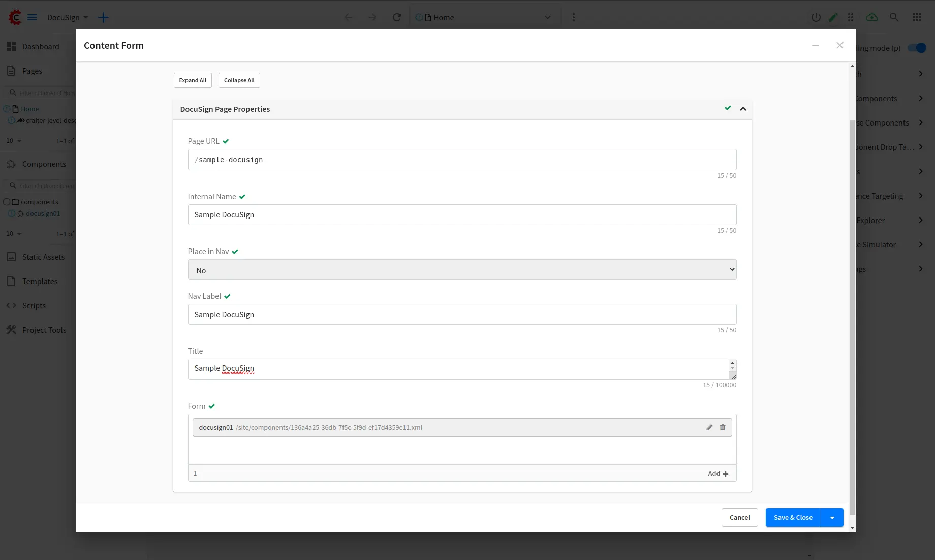This screenshot has width=935, height=560.
Task: Toggle the editing mode switch
Action: (x=917, y=48)
